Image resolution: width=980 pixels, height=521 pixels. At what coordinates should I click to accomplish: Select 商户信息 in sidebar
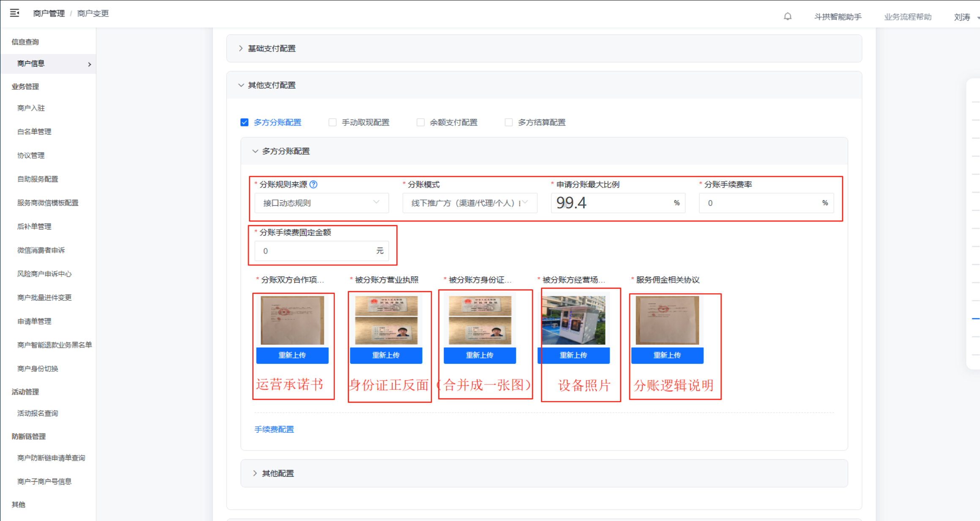pyautogui.click(x=48, y=63)
